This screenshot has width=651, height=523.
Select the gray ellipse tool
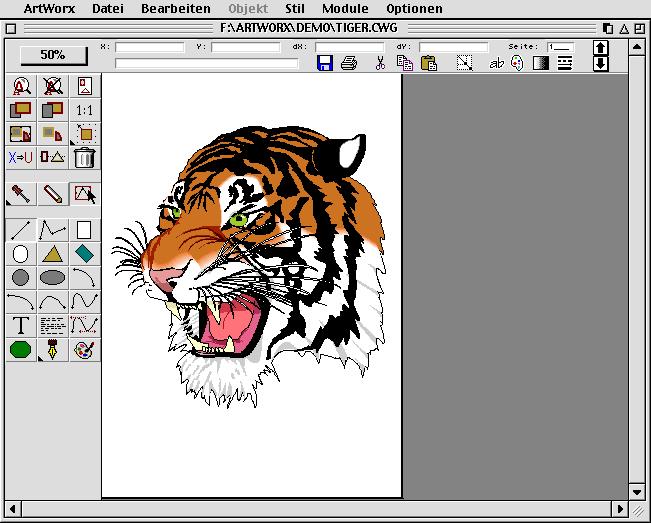[x=53, y=278]
